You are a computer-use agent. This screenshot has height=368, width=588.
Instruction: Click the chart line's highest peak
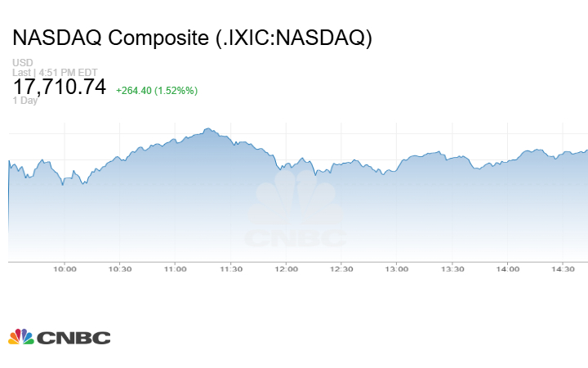[x=208, y=128]
